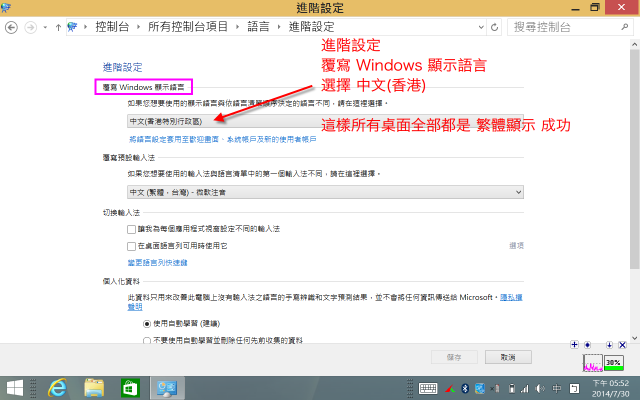The height and width of the screenshot is (400, 640).
Task: Open network signal tray icon
Action: (x=525, y=388)
